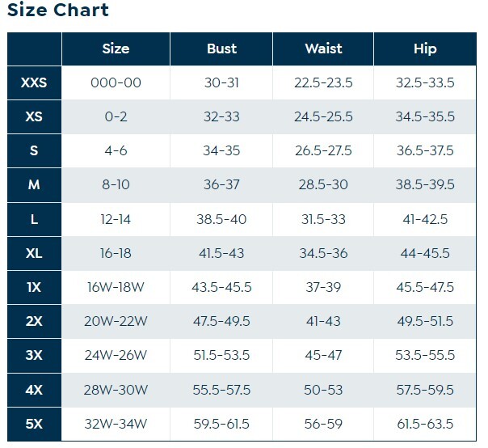Click the XS row label
The height and width of the screenshot is (448, 488).
tap(34, 117)
